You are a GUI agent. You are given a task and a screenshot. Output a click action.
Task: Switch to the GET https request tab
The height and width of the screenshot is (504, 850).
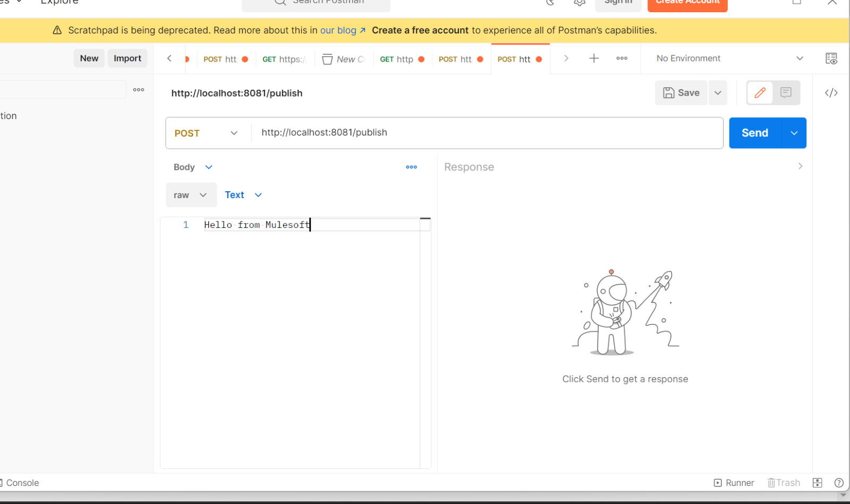coord(285,59)
